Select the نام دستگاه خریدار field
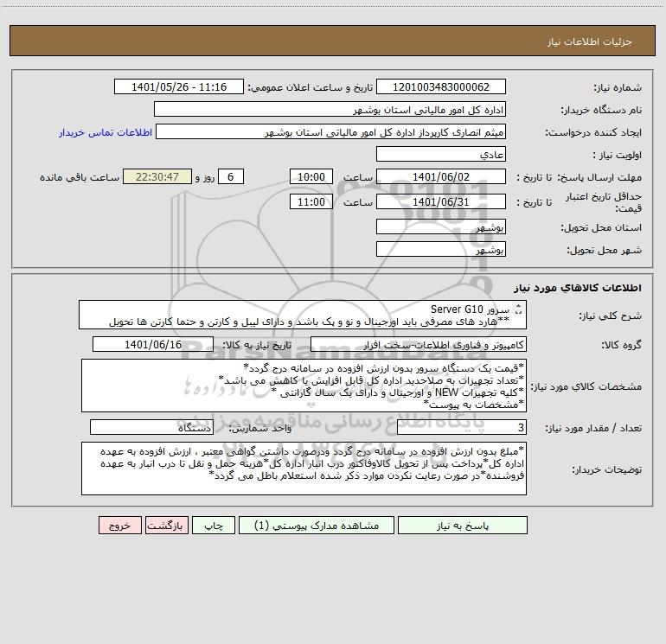The width and height of the screenshot is (666, 644). click(330, 110)
